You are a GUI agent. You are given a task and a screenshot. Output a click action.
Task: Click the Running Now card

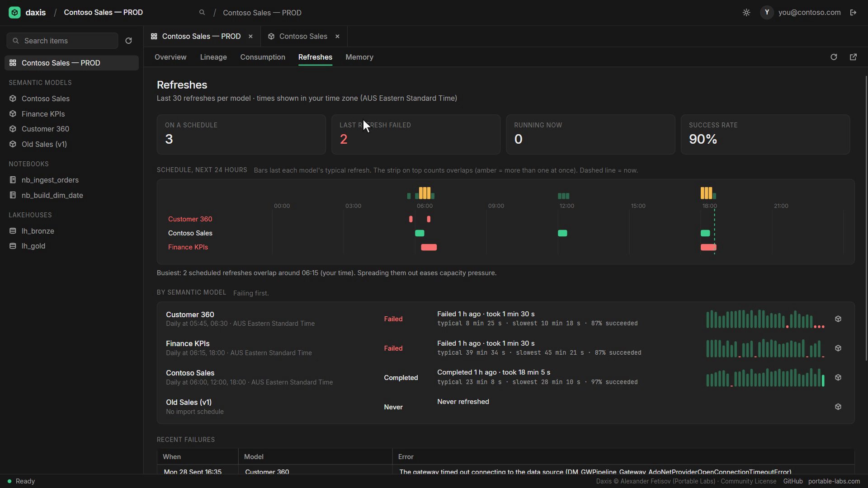tap(590, 135)
